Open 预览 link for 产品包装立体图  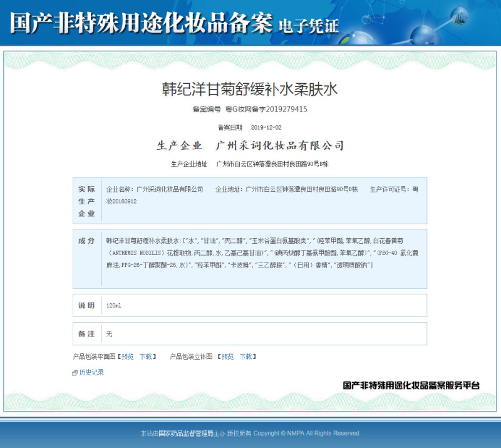pyautogui.click(x=227, y=357)
